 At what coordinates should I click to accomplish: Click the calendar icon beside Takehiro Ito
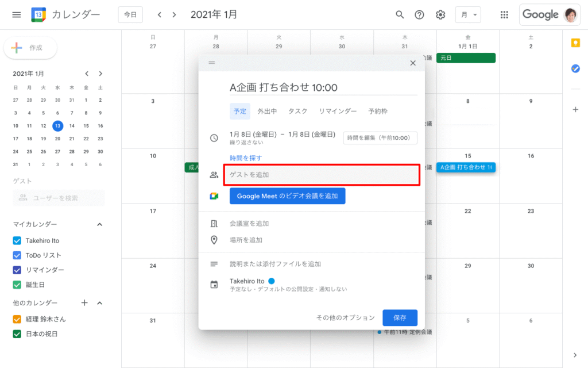(214, 285)
